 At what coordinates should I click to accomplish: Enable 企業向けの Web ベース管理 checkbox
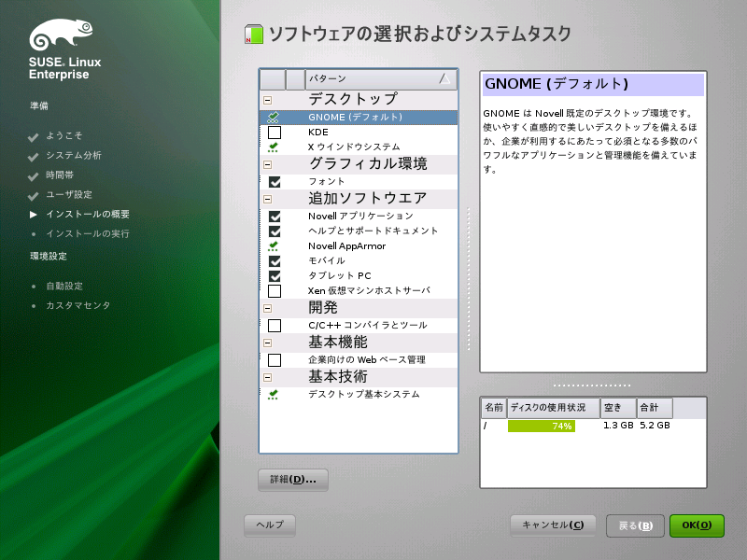pyautogui.click(x=275, y=360)
